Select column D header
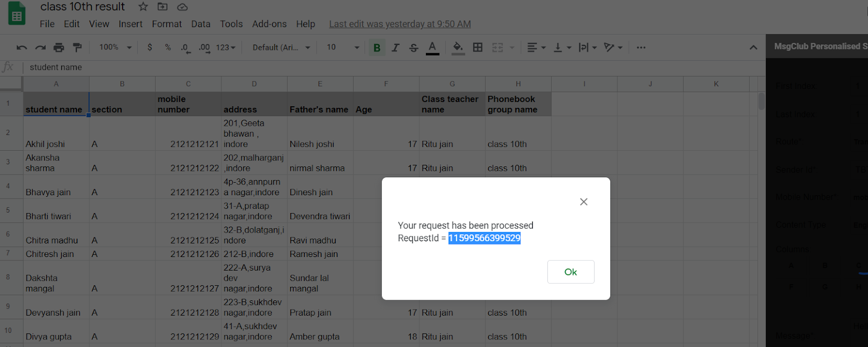This screenshot has height=347, width=868. coord(254,84)
